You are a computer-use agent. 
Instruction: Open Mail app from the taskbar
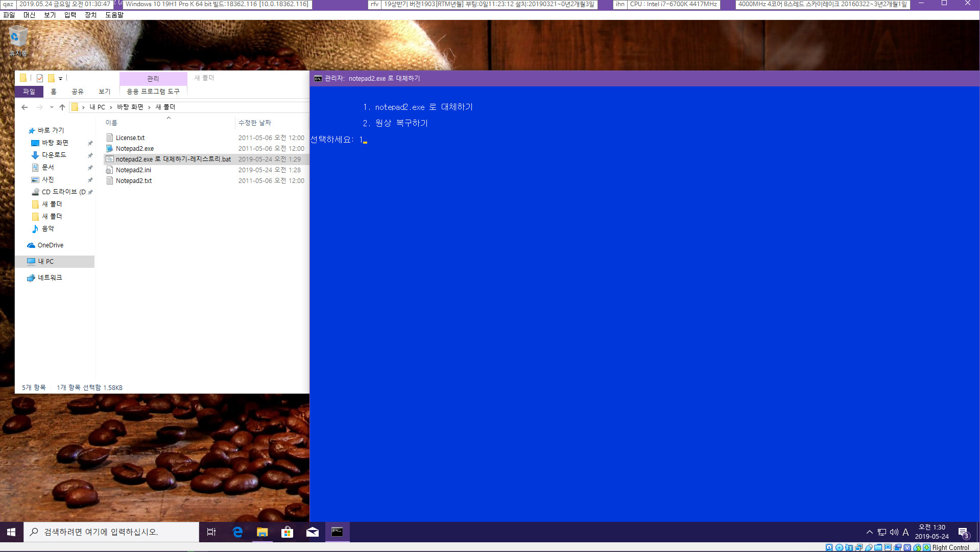[313, 532]
